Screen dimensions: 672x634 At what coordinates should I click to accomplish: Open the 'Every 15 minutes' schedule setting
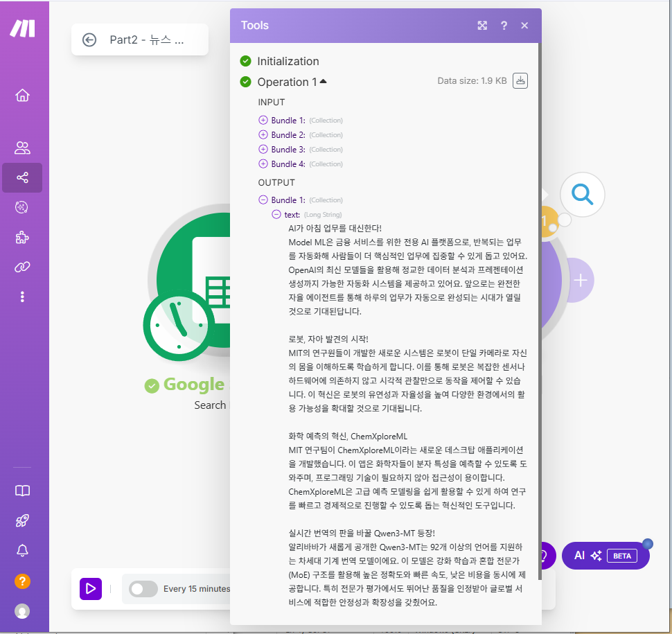[x=197, y=589]
